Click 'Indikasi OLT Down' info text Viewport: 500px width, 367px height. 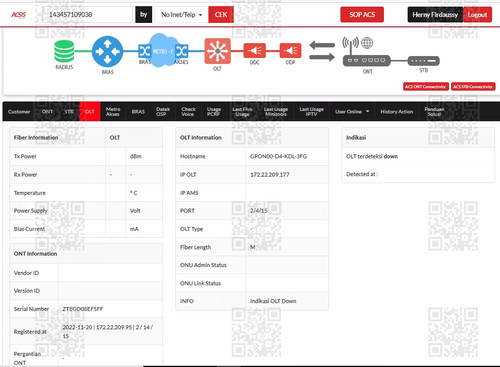(x=273, y=301)
